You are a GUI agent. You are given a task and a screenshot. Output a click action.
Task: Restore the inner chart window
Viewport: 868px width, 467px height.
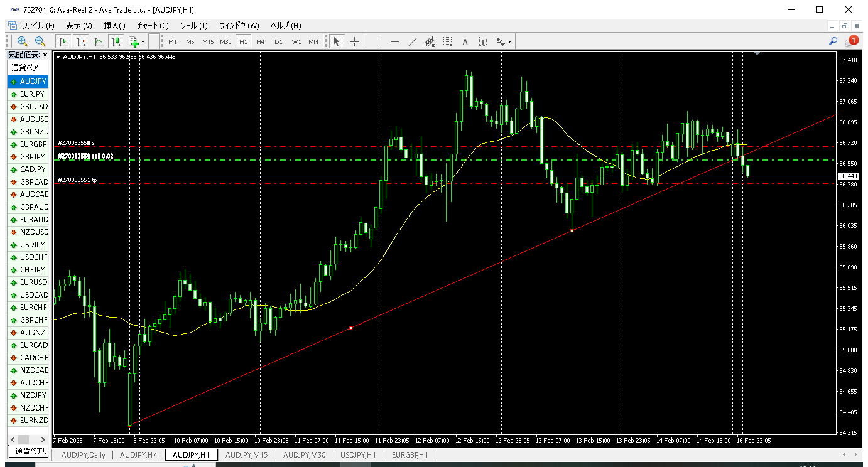[845, 26]
